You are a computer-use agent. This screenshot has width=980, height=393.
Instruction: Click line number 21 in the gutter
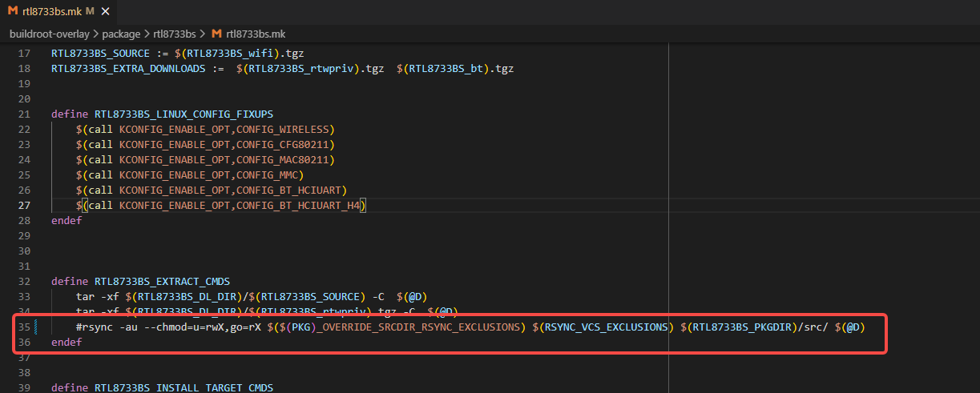point(23,114)
